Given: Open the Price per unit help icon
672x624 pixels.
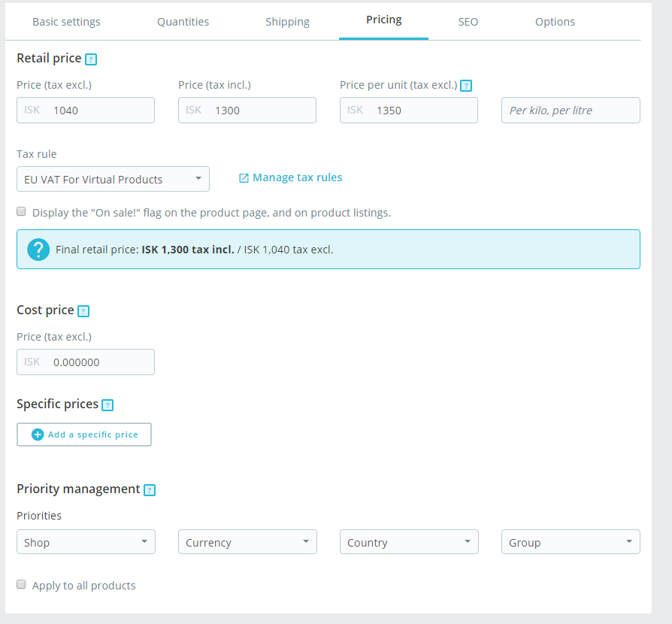Looking at the screenshot, I should (x=466, y=86).
